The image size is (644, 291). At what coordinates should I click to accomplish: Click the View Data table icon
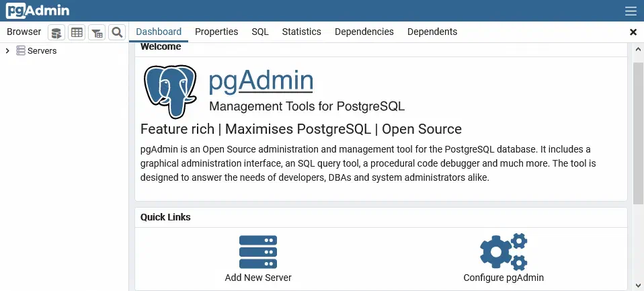pos(77,32)
